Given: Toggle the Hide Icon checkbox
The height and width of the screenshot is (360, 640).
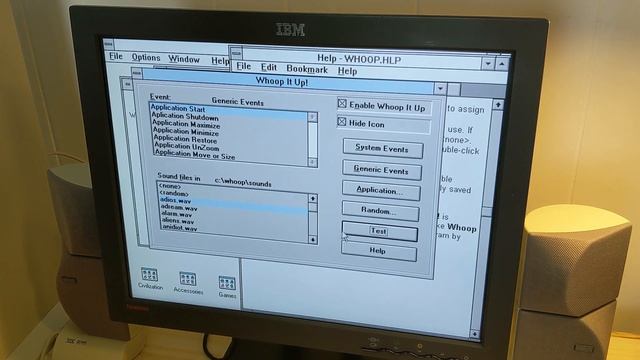Looking at the screenshot, I should coord(342,122).
